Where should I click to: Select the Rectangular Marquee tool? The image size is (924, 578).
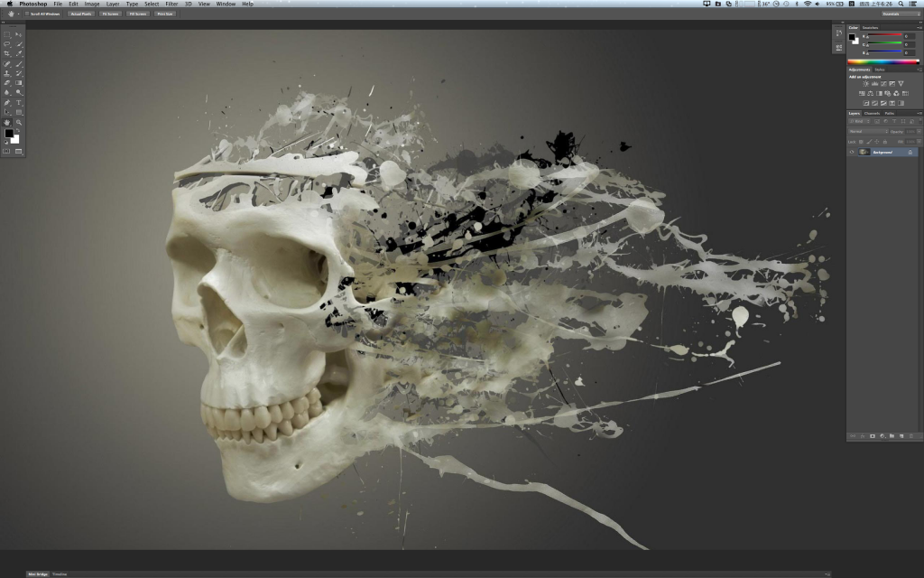coord(7,33)
